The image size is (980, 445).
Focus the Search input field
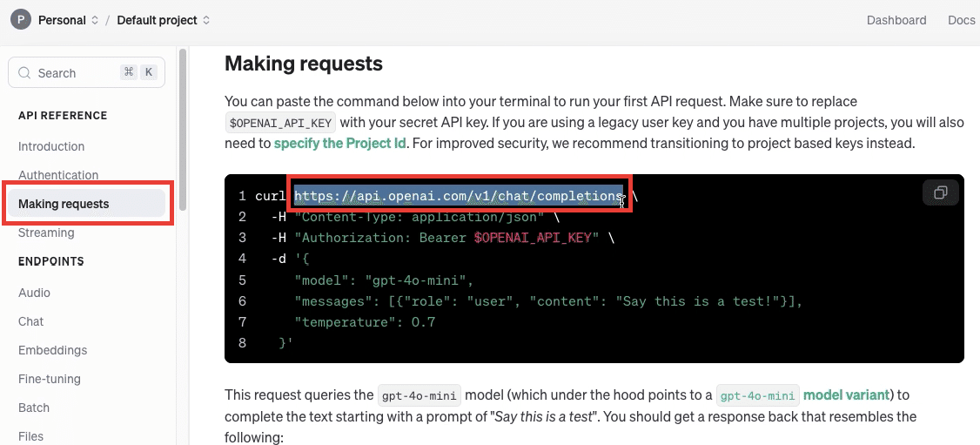(87, 73)
